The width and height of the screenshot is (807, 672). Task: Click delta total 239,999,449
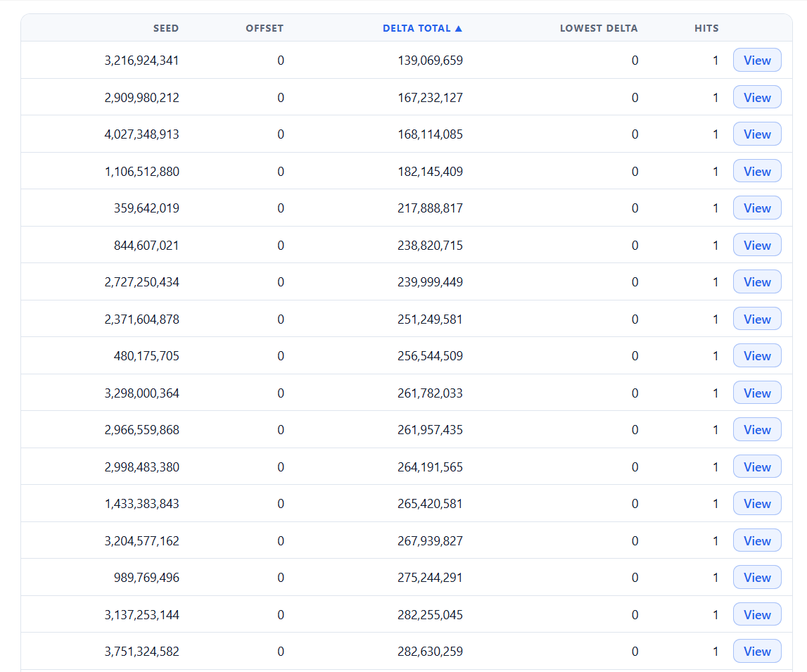(430, 282)
